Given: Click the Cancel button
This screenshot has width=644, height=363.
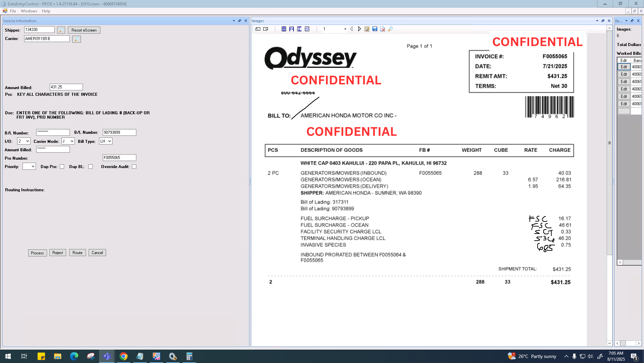Looking at the screenshot, I should pos(97,253).
